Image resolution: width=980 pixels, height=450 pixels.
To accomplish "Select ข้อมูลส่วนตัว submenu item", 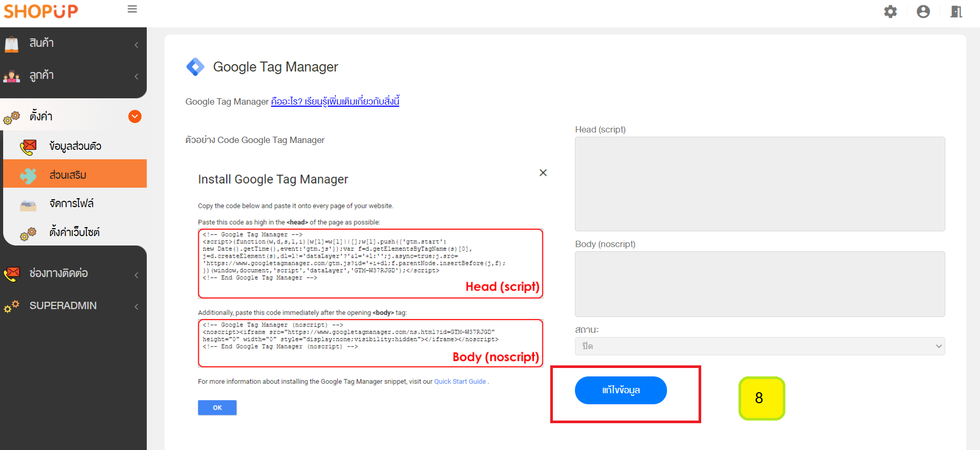I will coord(75,146).
